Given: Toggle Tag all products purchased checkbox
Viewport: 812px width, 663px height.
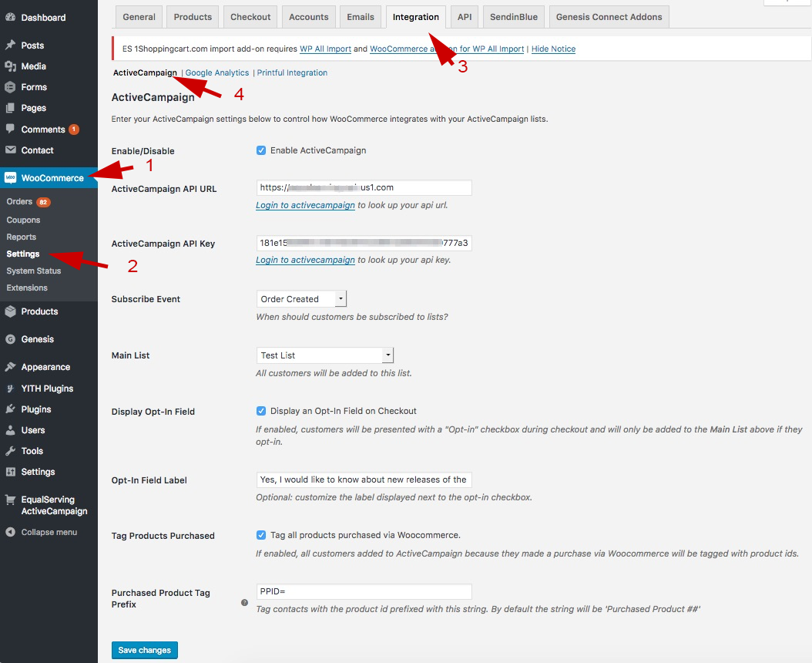Looking at the screenshot, I should [x=261, y=535].
